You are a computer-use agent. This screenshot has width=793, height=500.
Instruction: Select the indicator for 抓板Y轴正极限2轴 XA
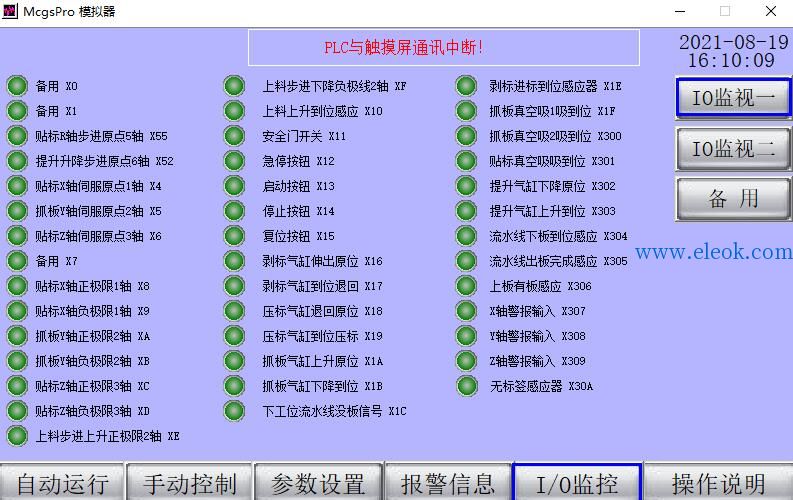[17, 336]
